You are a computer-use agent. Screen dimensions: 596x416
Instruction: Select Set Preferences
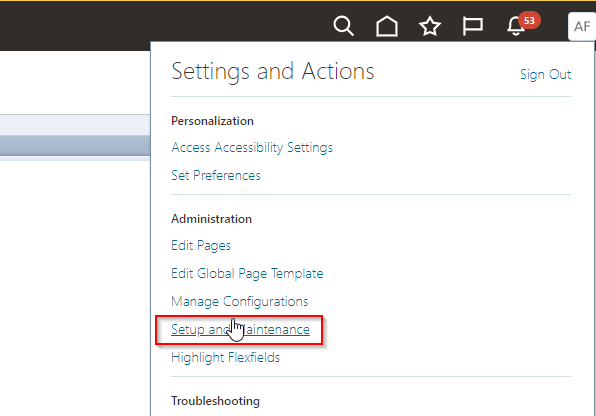[x=216, y=175]
